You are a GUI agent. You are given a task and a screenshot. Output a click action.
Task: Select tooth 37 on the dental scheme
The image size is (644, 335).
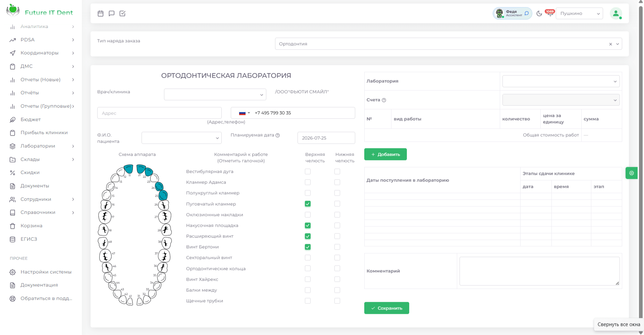[x=164, y=256]
